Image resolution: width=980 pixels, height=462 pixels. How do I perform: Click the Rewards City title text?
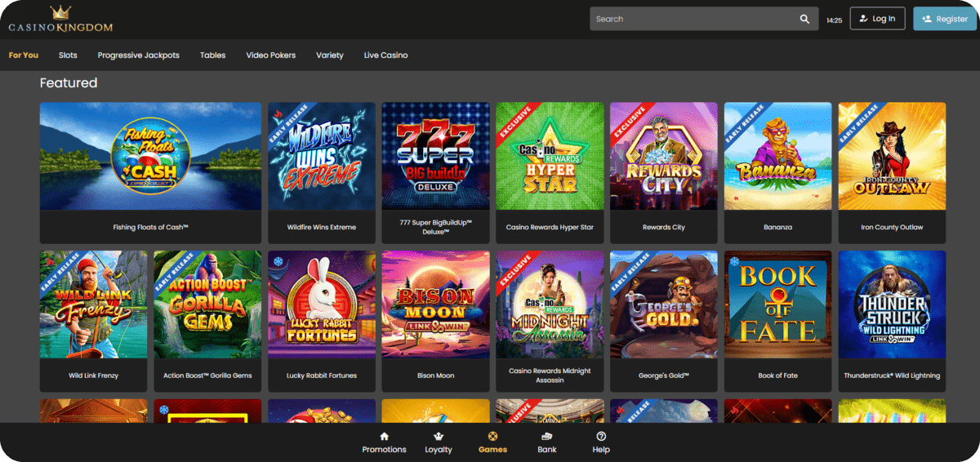click(664, 227)
